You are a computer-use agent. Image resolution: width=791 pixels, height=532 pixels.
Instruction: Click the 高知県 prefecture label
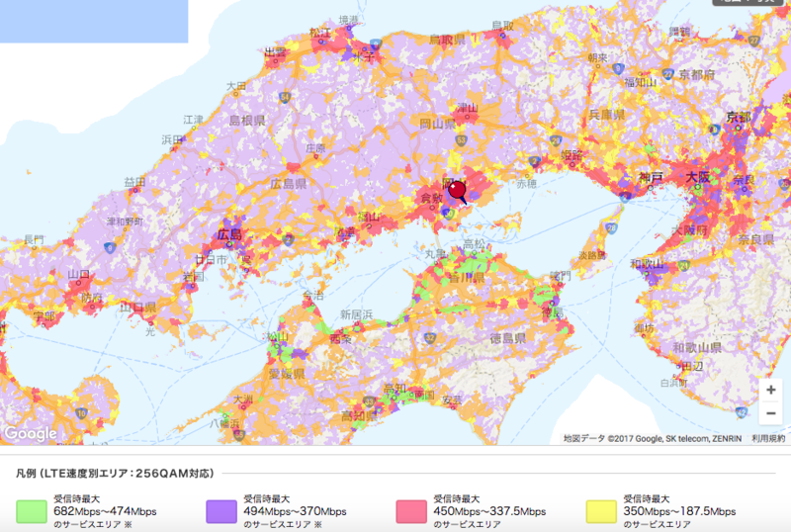[359, 416]
